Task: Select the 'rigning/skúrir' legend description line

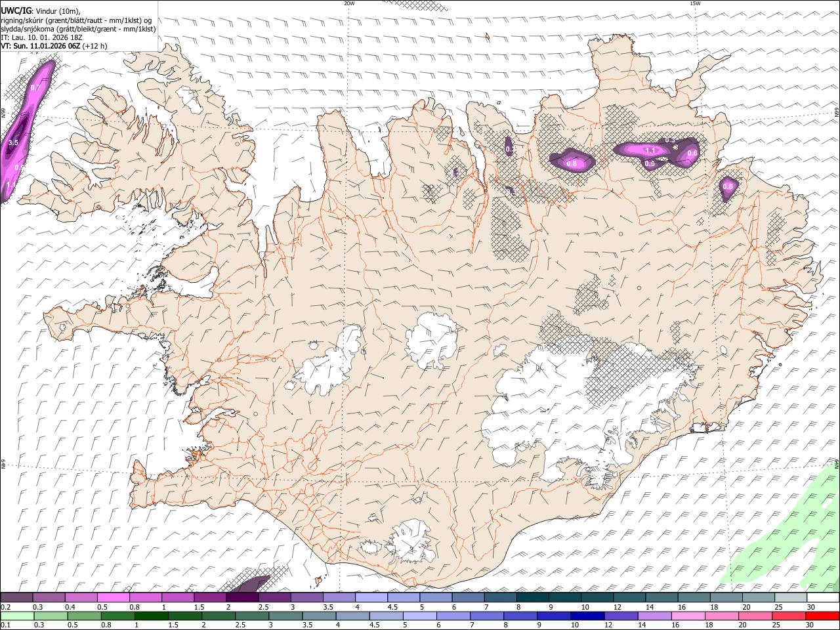Action: [x=76, y=20]
